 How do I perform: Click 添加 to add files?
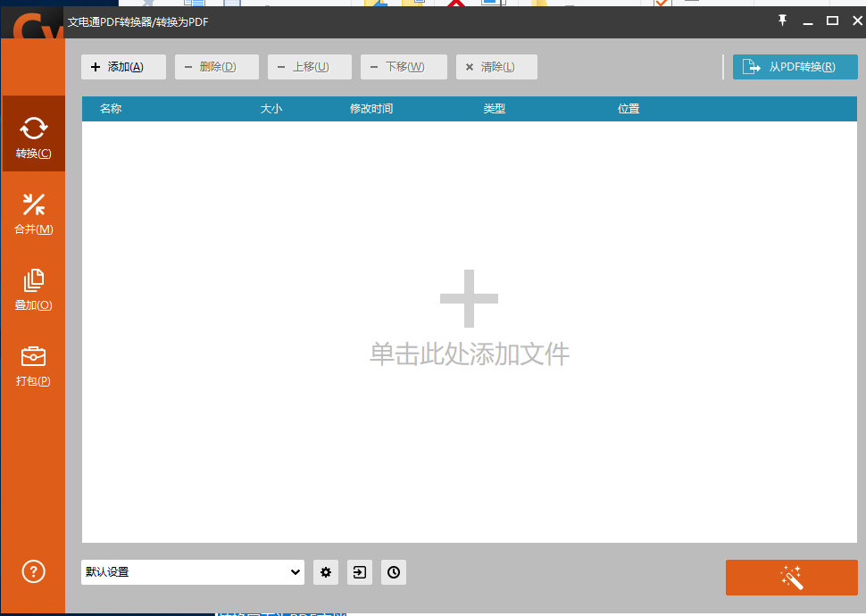(x=123, y=66)
